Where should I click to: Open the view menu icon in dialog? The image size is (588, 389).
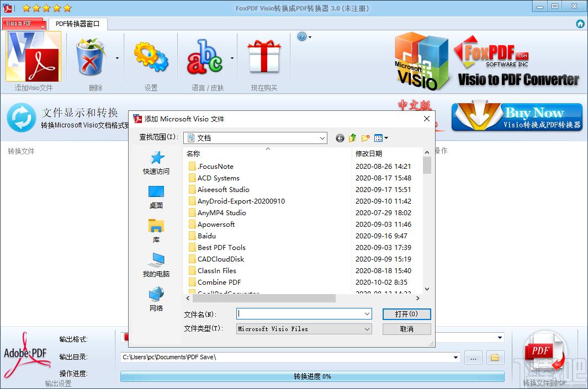click(x=381, y=138)
